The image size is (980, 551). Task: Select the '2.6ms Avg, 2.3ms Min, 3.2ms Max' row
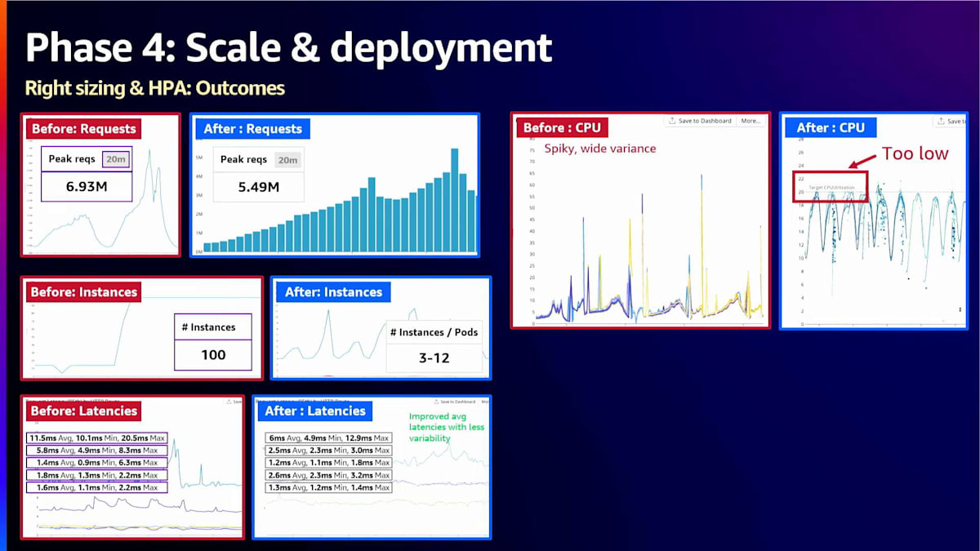click(x=328, y=475)
